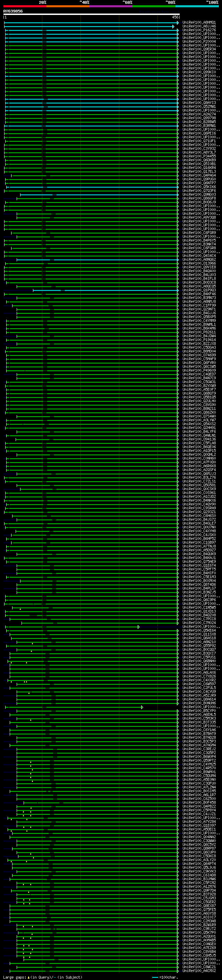The image size is (222, 980).
Task: Select hit label UniRef100_C3QFU0
Action: 199,783
